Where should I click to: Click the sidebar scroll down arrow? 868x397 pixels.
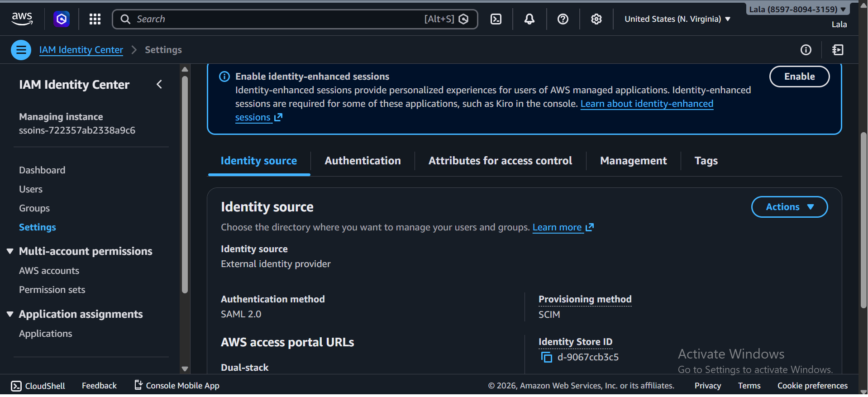click(x=185, y=368)
